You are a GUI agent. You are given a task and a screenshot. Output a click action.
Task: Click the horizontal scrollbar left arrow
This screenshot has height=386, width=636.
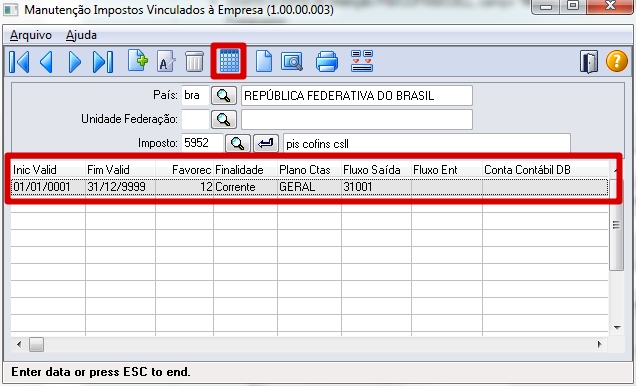[x=19, y=345]
